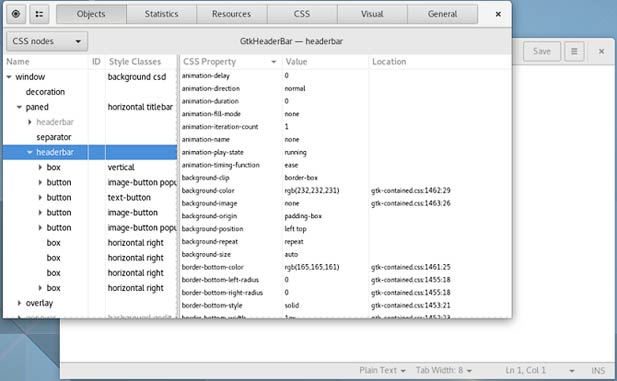Switch to the Statistics tab
This screenshot has width=617, height=381.
tap(161, 14)
